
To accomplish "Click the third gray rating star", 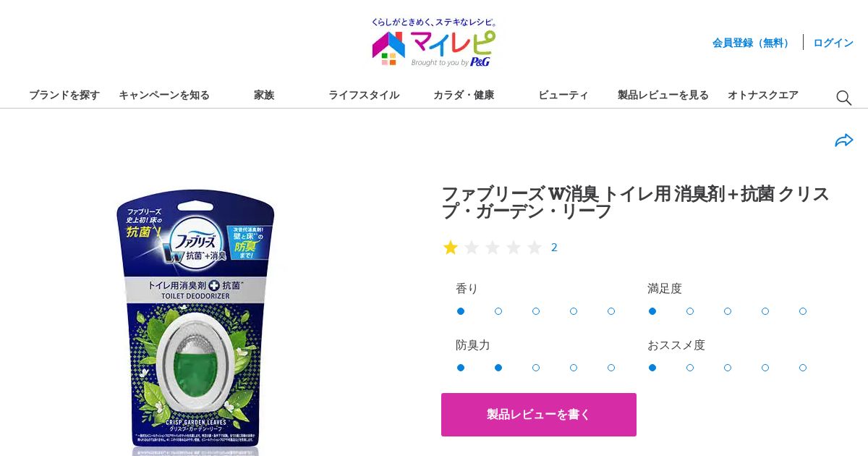I will (x=493, y=248).
